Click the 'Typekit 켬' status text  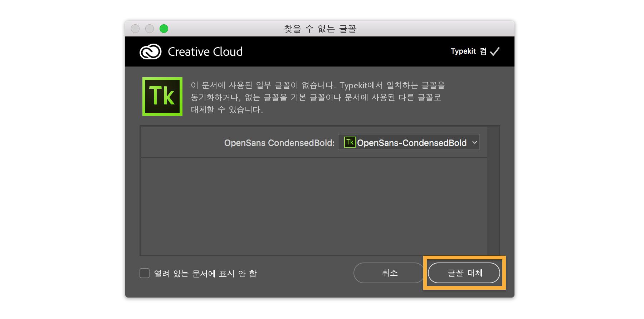(468, 51)
